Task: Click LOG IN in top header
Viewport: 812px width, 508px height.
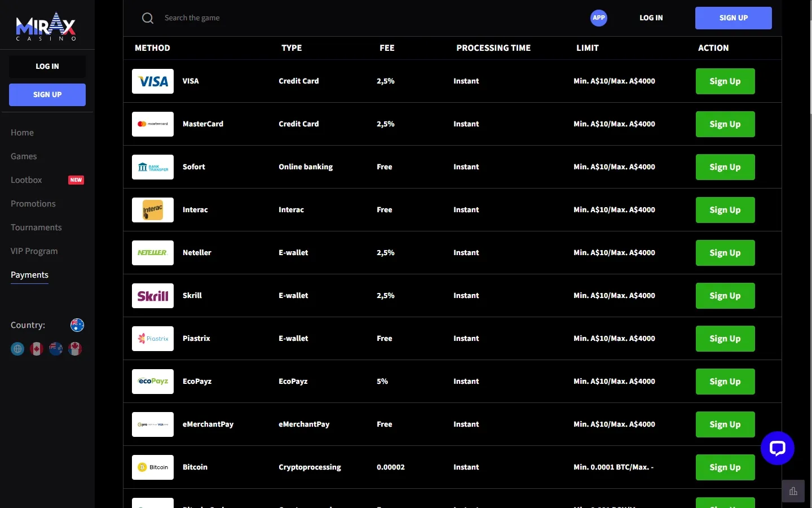Action: pos(651,18)
